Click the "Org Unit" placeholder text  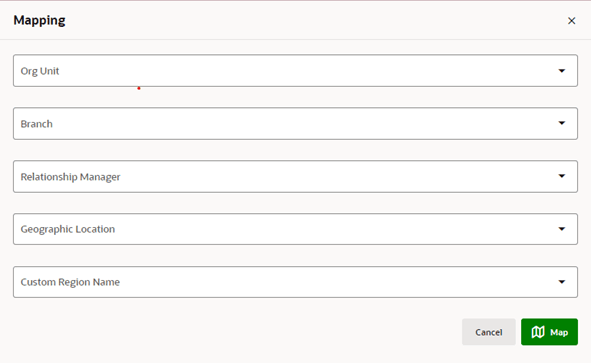click(40, 71)
